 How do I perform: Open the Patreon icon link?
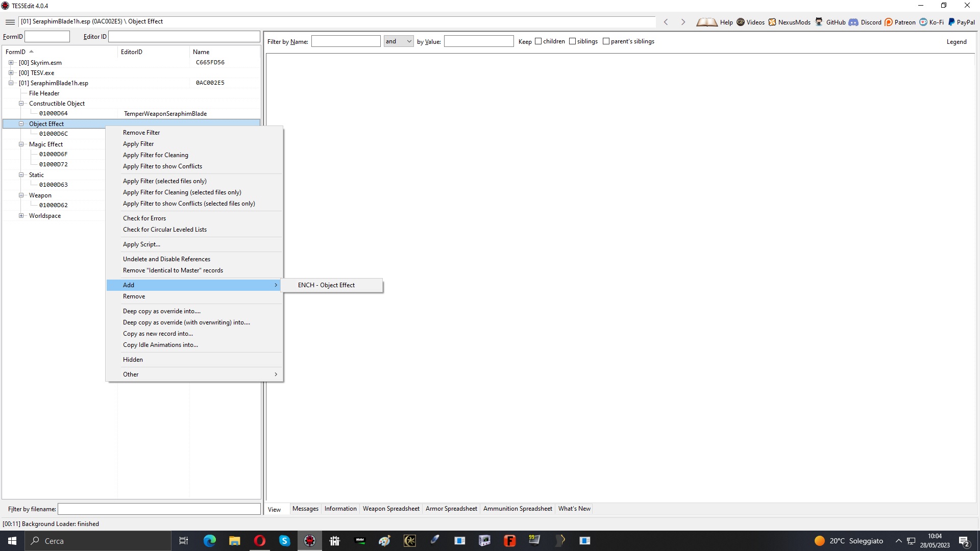[889, 22]
